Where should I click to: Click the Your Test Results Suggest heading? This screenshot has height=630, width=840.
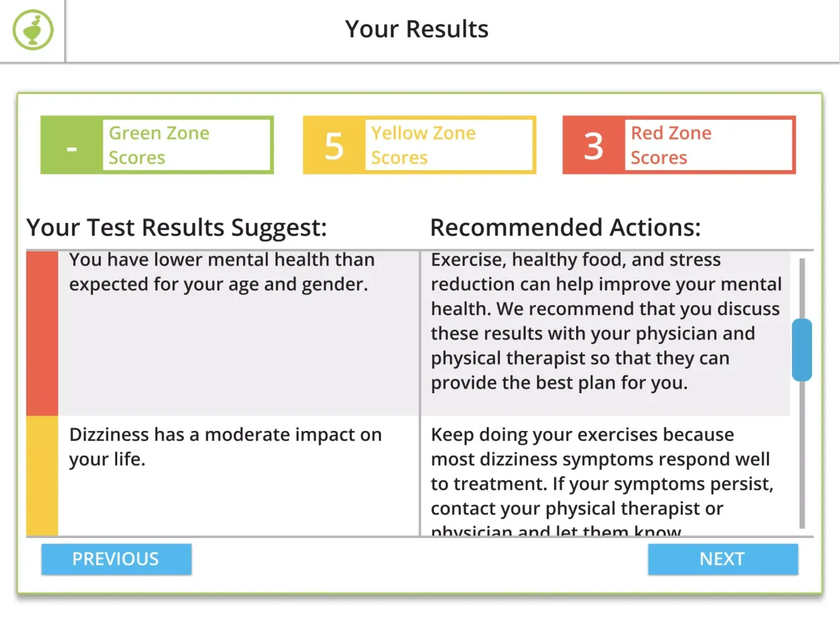tap(177, 227)
